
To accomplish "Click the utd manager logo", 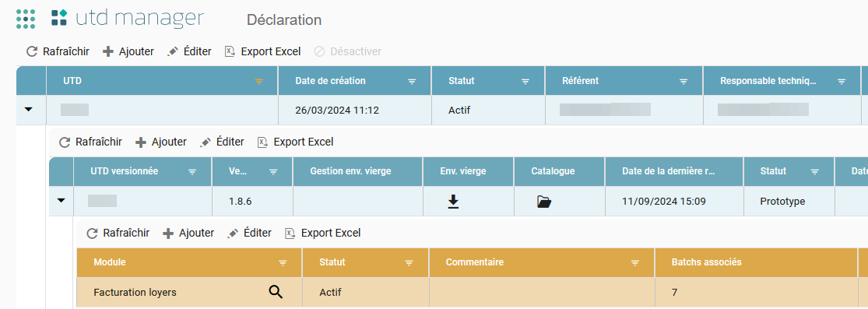I will point(128,18).
